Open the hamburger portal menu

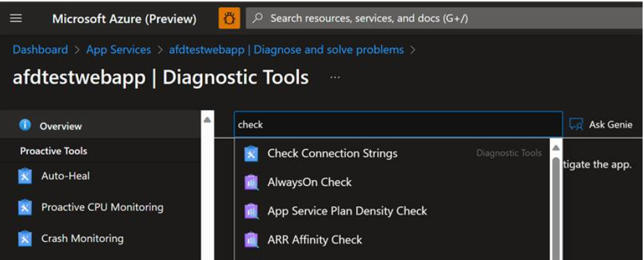16,19
